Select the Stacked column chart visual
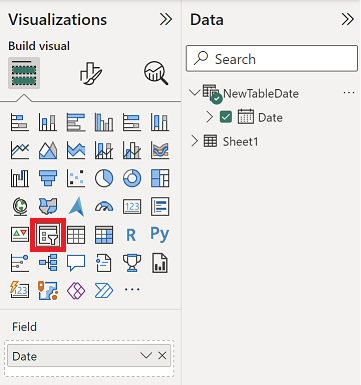Image resolution: width=361 pixels, height=385 pixels. 48,122
